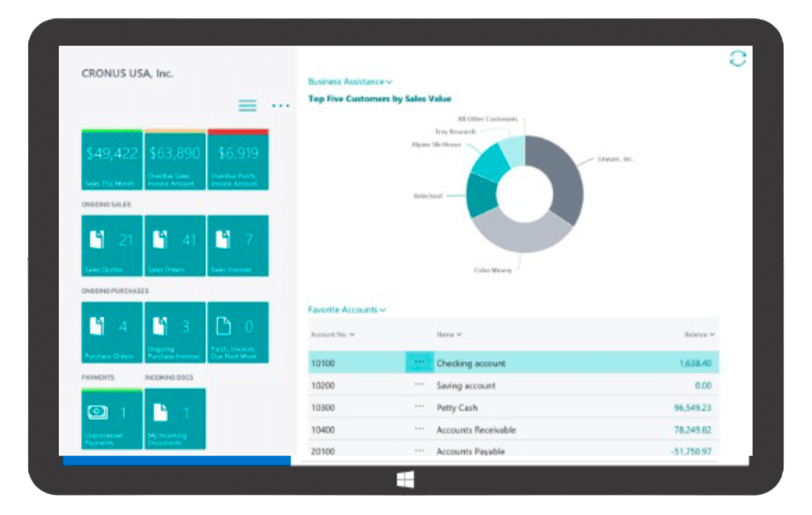The width and height of the screenshot is (812, 515).
Task: Select account number 10200
Action: click(x=323, y=386)
